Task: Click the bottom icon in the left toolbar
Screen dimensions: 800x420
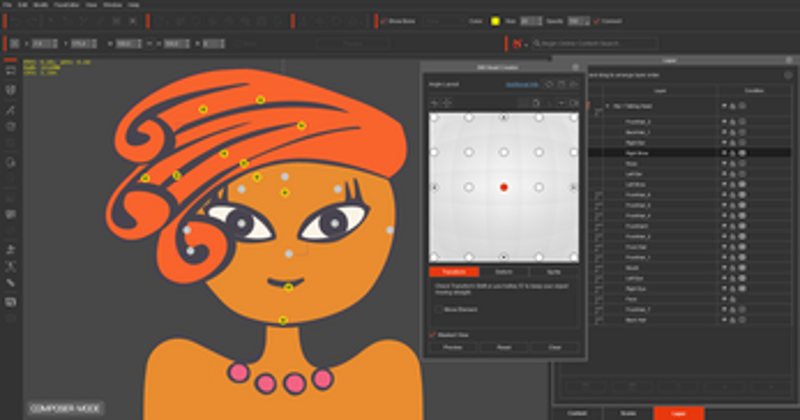Action: [11, 302]
